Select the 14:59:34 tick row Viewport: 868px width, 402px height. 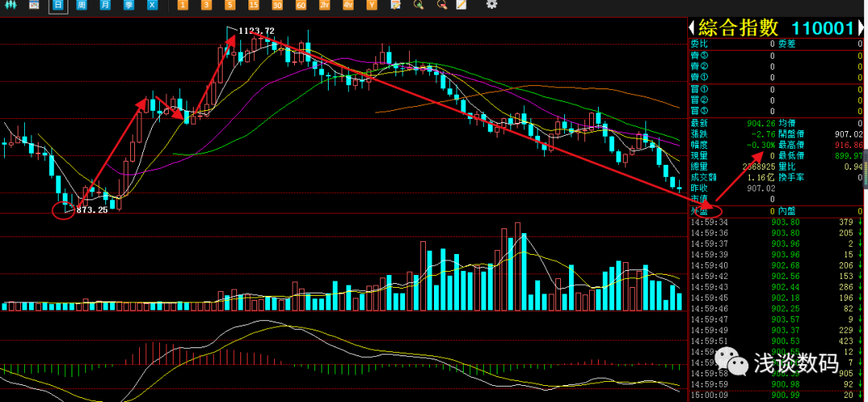[x=776, y=223]
